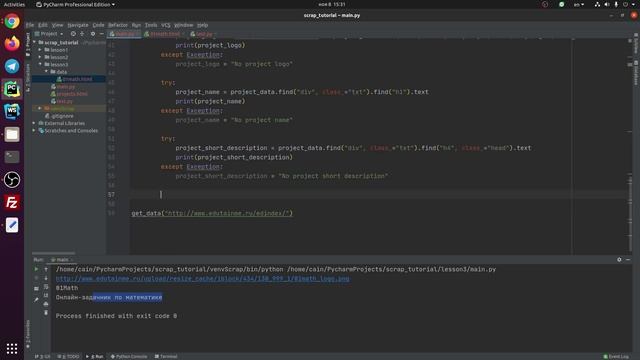Hide the Project tool window
This screenshot has width=640, height=360.
[102, 34]
